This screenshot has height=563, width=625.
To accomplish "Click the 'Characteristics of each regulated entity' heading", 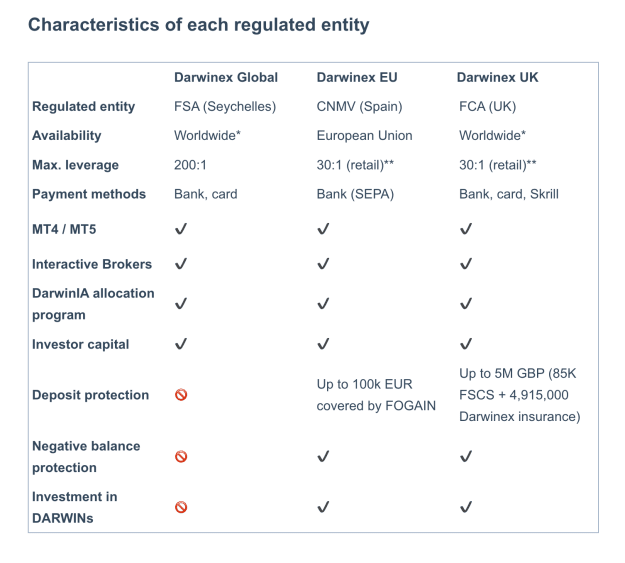I will coord(199,25).
